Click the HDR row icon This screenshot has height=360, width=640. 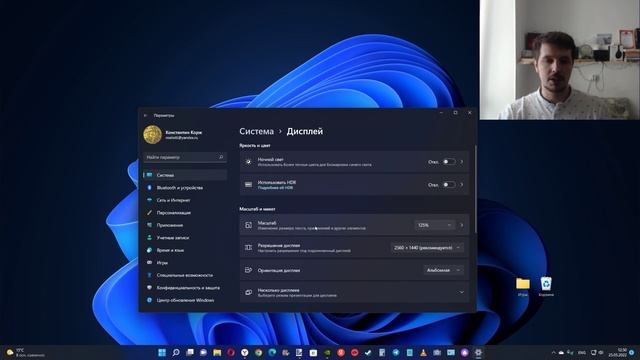[x=248, y=185]
